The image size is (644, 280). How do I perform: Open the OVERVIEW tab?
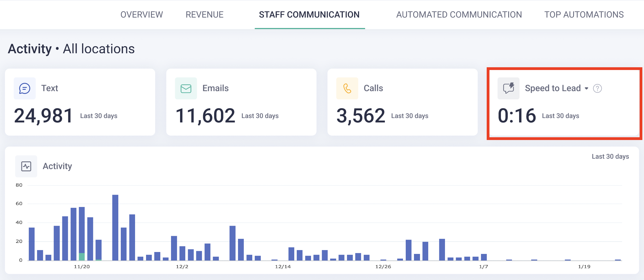click(142, 15)
